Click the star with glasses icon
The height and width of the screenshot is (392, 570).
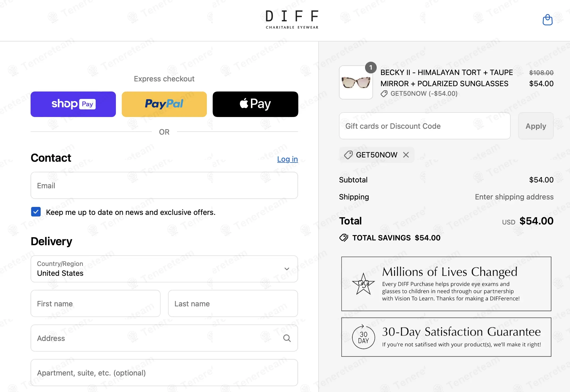363,284
